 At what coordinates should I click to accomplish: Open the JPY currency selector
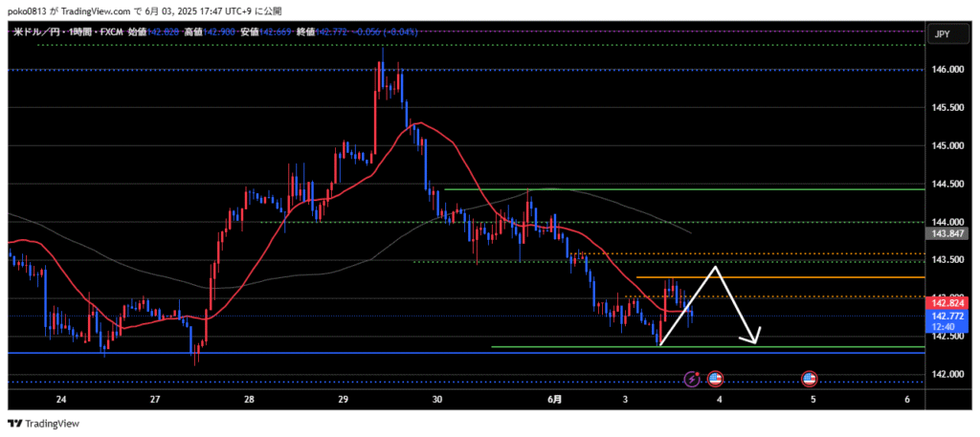[x=941, y=33]
